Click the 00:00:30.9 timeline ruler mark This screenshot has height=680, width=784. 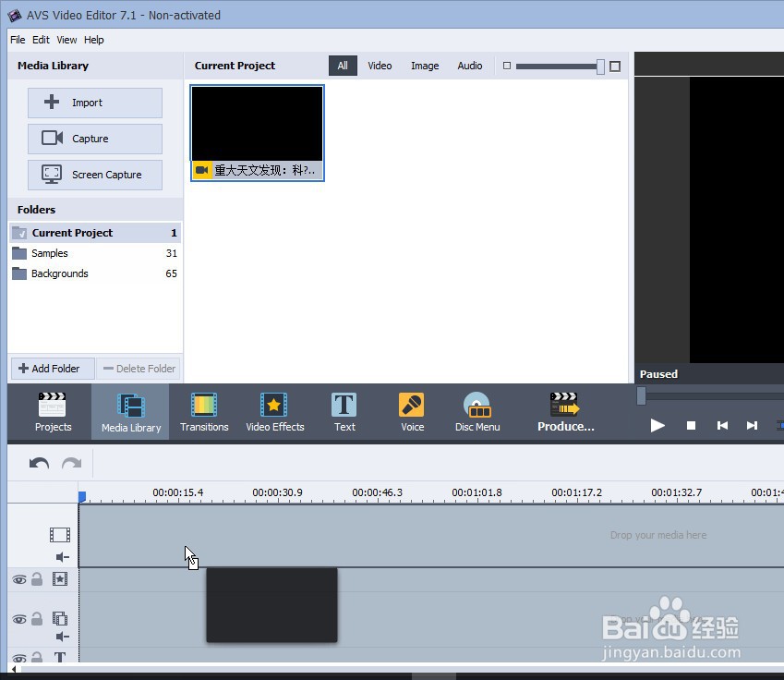(x=277, y=492)
